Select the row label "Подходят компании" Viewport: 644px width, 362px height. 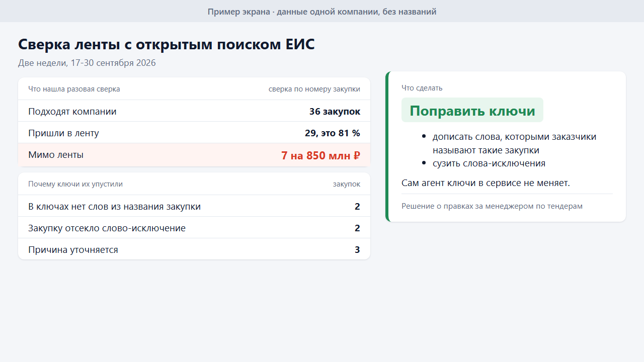point(72,112)
